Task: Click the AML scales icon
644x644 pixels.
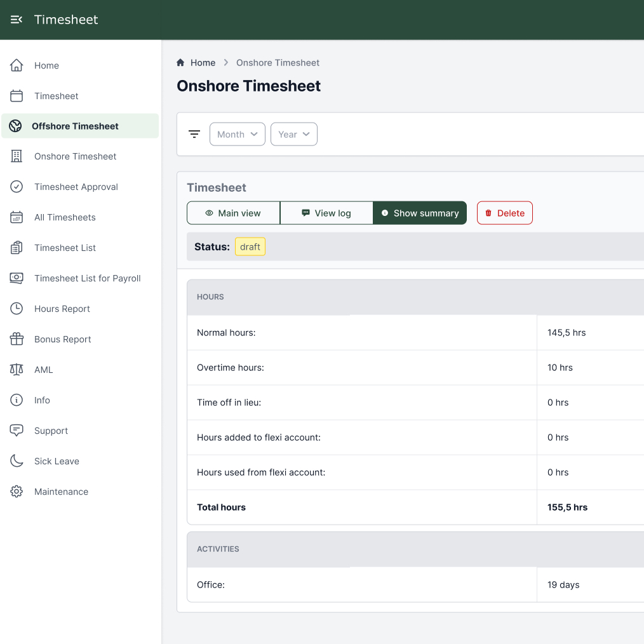Action: [x=17, y=370]
